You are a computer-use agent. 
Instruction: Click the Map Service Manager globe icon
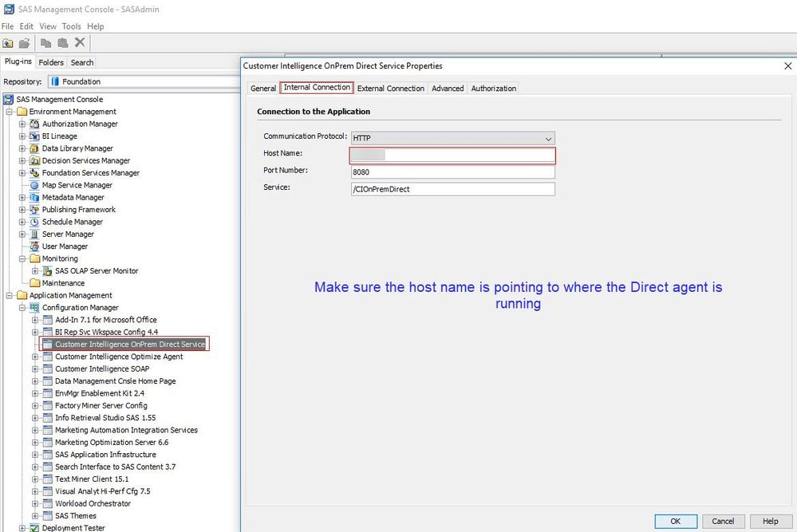(34, 186)
